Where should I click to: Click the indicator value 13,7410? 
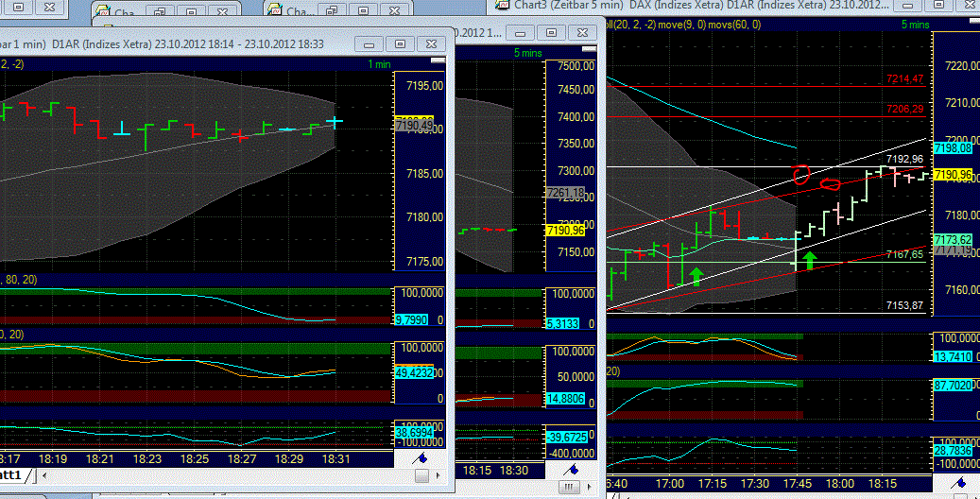(x=954, y=357)
